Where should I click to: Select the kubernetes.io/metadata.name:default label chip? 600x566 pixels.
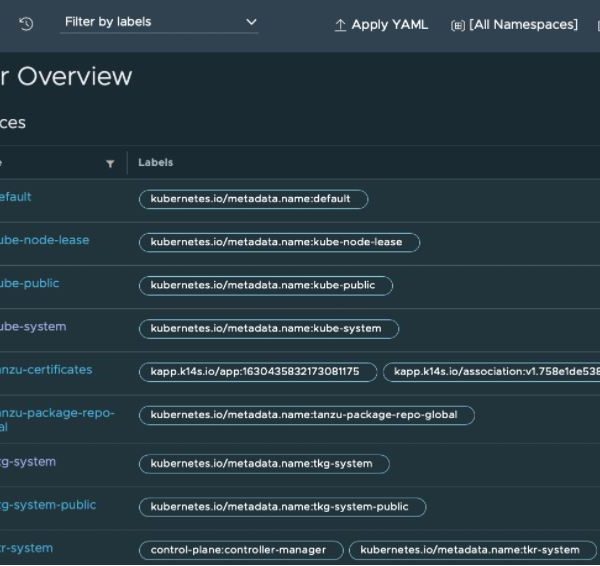(253, 199)
